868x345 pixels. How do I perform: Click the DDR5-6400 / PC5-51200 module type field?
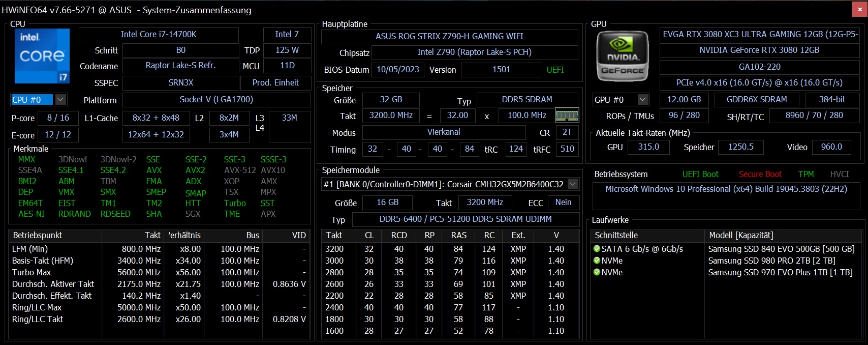[x=466, y=219]
